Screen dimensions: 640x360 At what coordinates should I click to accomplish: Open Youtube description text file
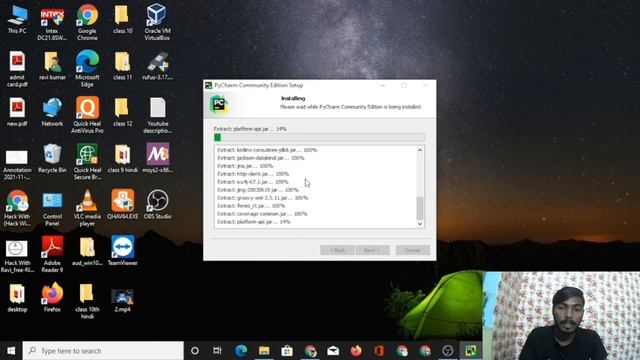[x=158, y=116]
